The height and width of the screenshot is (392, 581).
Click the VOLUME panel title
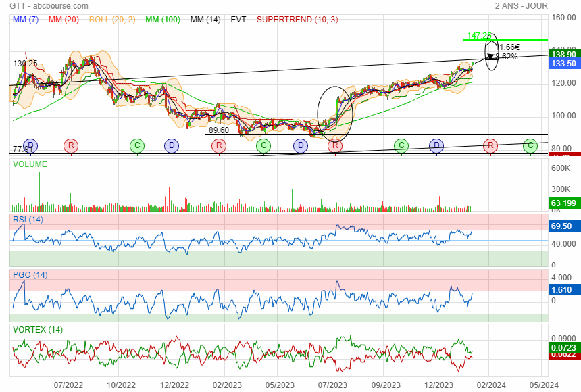click(x=30, y=164)
